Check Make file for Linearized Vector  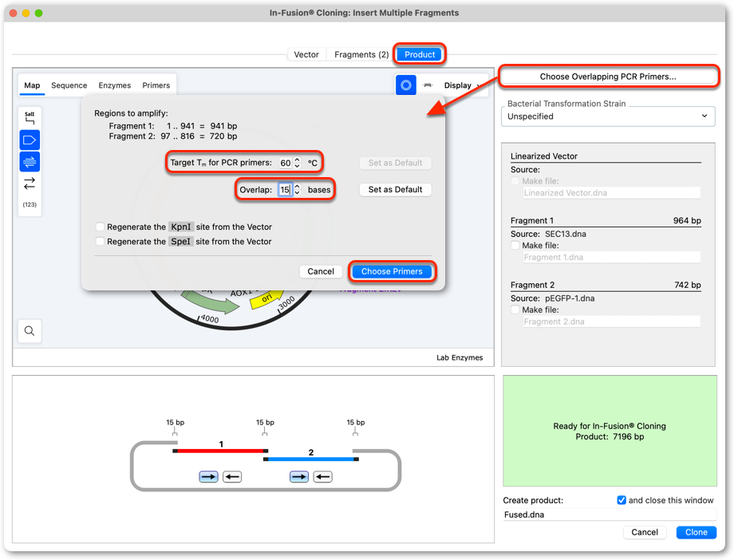pyautogui.click(x=515, y=181)
